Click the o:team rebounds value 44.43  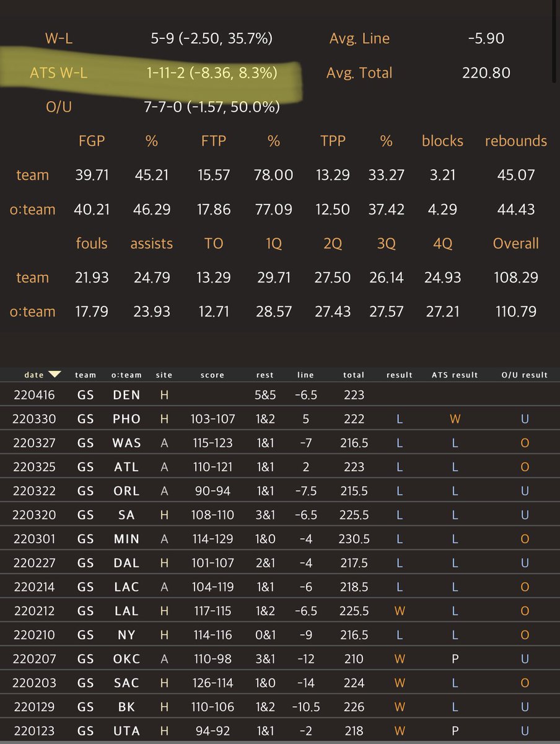[x=516, y=210]
